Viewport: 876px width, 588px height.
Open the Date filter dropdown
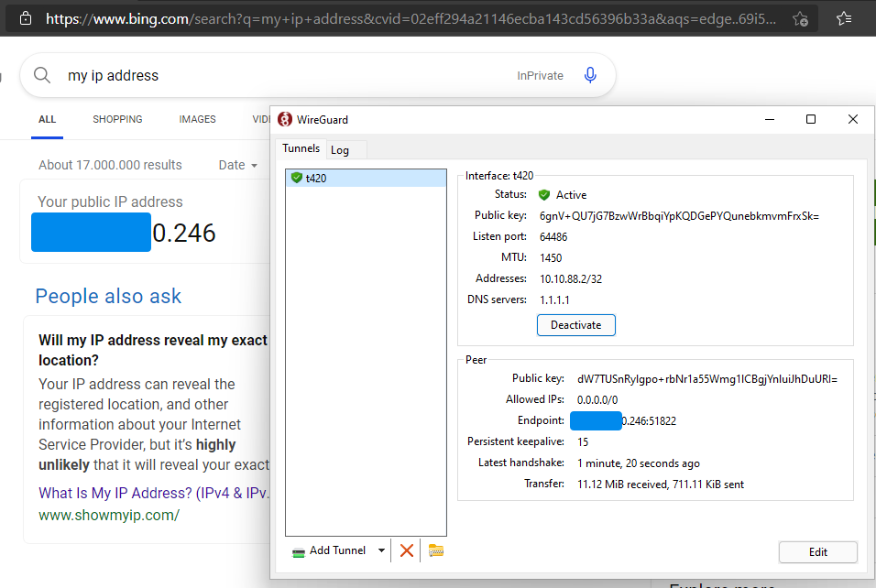click(x=238, y=165)
